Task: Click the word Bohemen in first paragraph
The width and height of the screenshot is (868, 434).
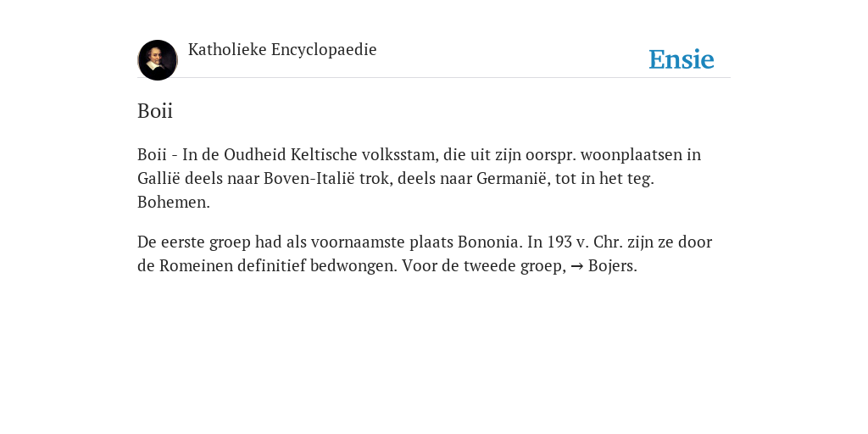Action: [173, 202]
